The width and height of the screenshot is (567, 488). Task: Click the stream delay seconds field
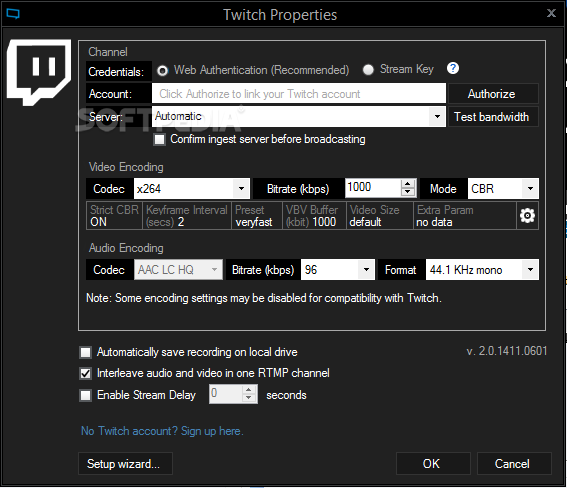(x=226, y=394)
